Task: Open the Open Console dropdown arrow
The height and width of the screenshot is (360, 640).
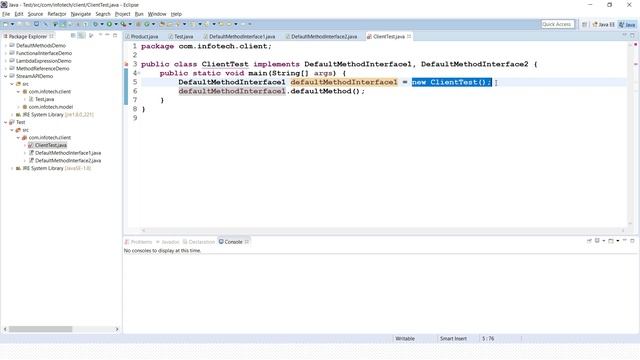Action: 618,241
